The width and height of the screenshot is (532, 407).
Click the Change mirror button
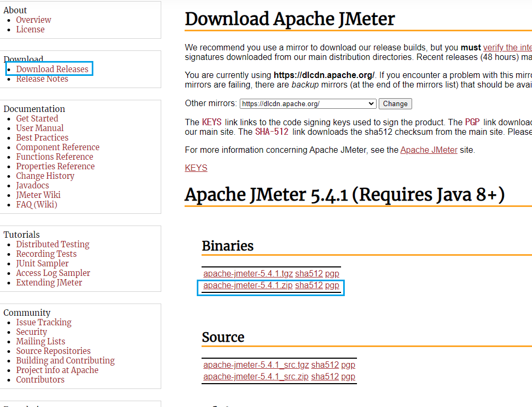point(395,103)
